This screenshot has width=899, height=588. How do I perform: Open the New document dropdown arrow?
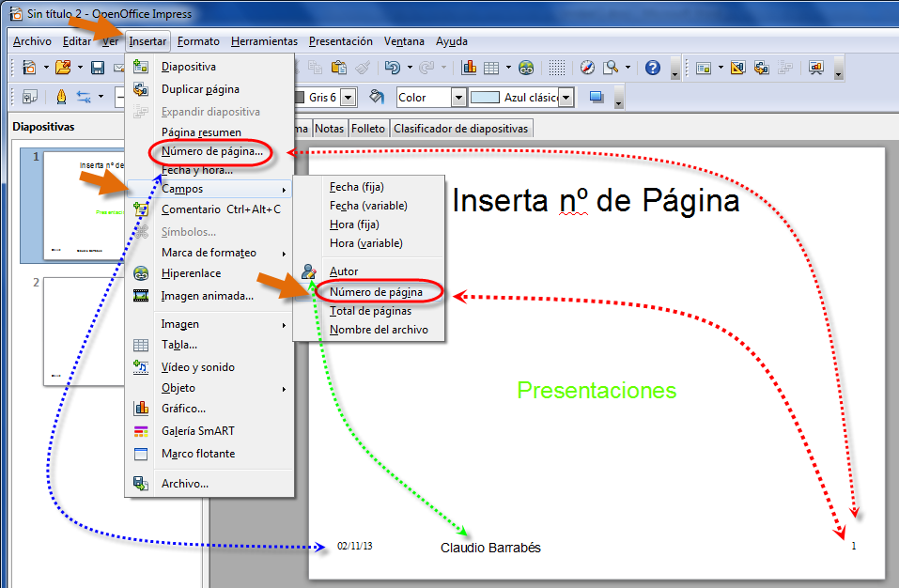(46, 68)
